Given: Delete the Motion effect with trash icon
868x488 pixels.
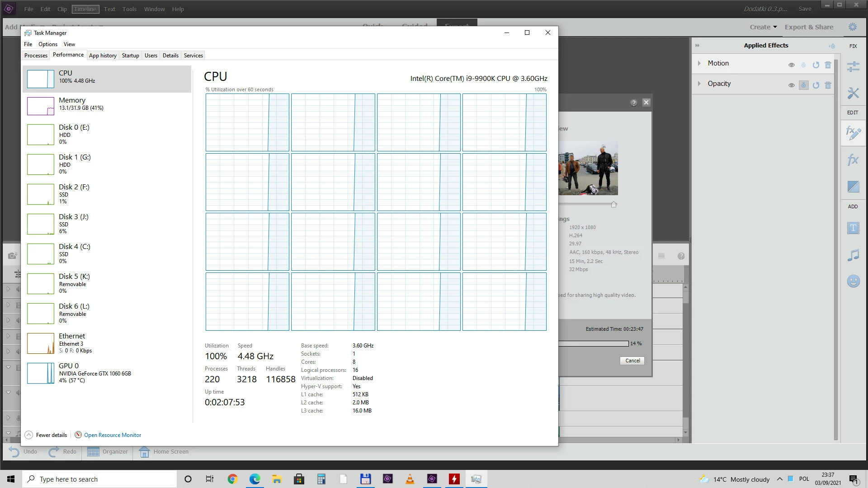Looking at the screenshot, I should (828, 65).
